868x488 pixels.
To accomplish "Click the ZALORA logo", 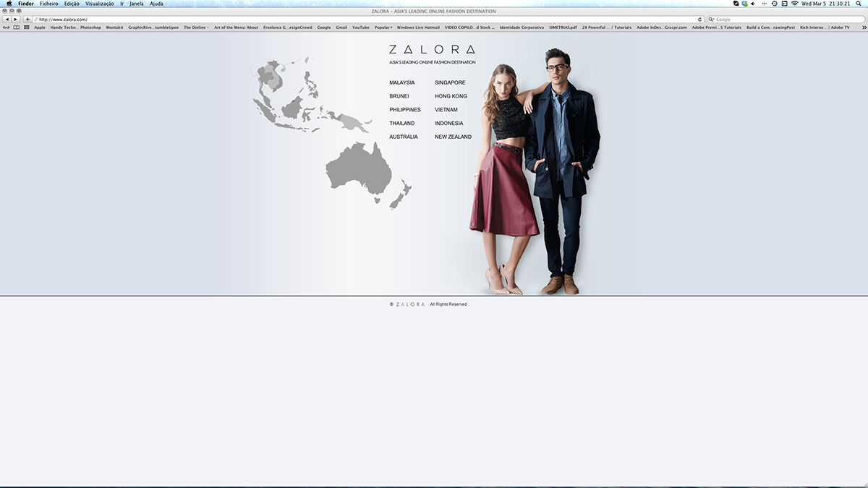I will tap(432, 50).
